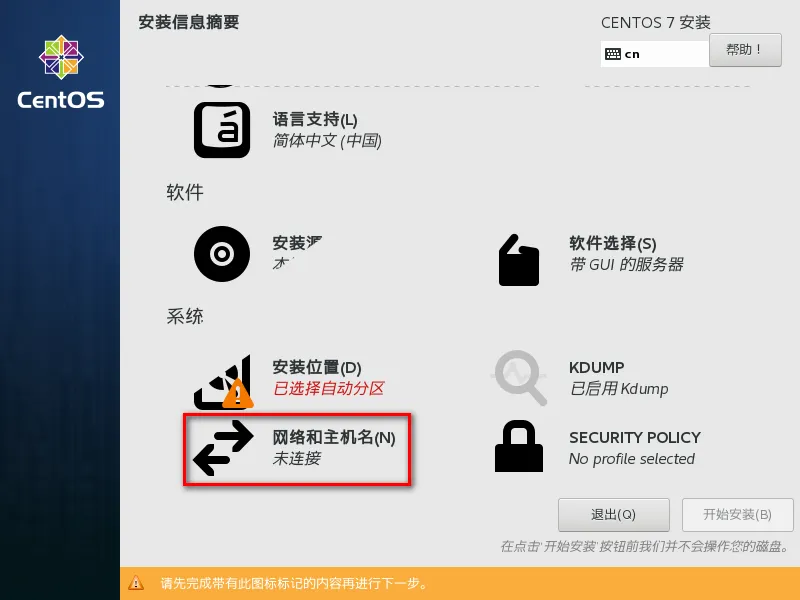Select the 网络和主机名(N) label
Screen dimensions: 800x600
tap(334, 438)
